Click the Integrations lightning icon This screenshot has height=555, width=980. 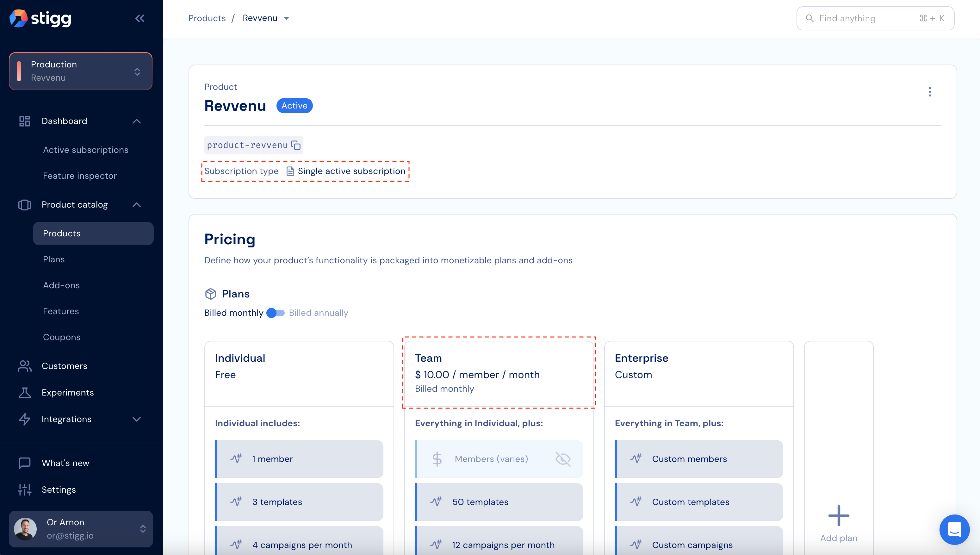(x=24, y=419)
